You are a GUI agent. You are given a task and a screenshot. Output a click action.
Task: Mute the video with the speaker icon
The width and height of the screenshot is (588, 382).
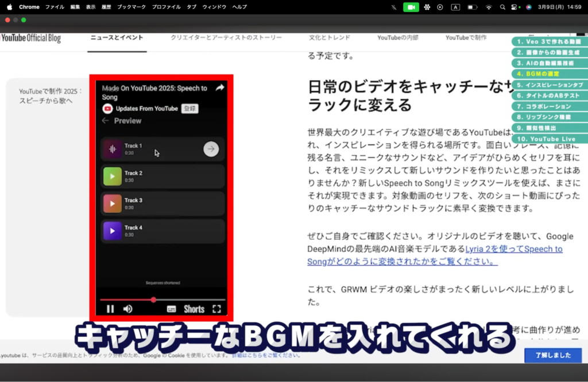127,309
